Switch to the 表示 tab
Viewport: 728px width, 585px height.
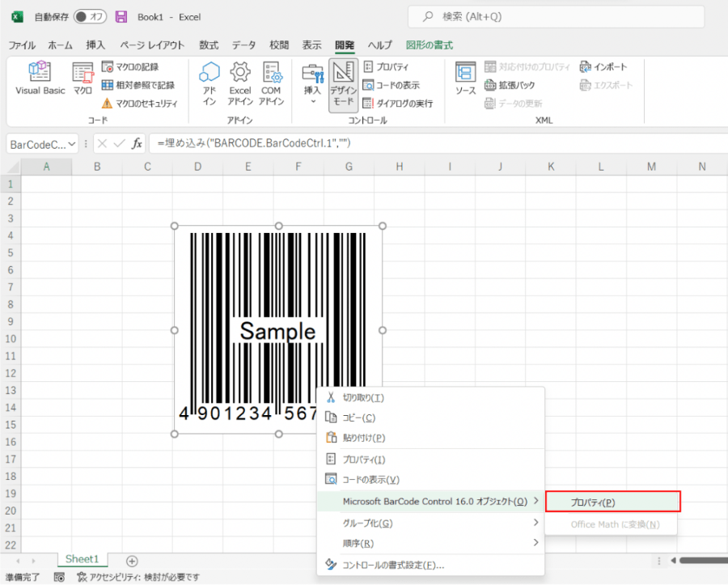(312, 45)
